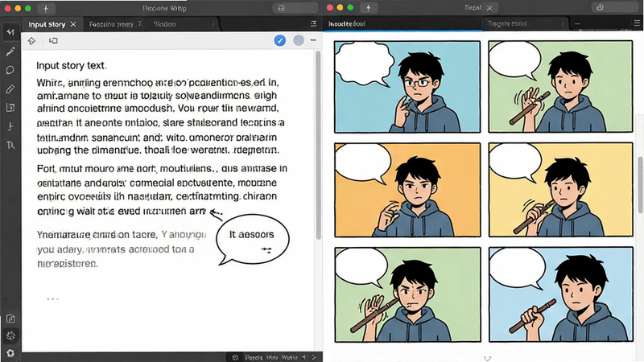Click the cloud-shaped bubble in first panel

pos(364,64)
